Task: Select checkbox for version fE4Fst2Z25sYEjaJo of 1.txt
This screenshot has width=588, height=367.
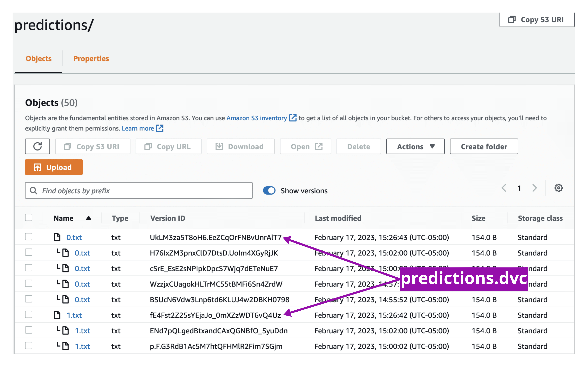Action: (x=29, y=315)
